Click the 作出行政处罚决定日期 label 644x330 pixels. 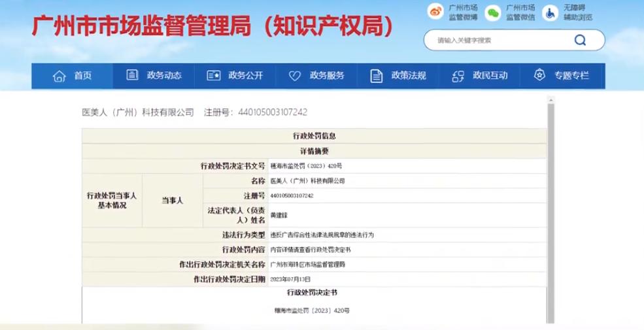pos(229,280)
